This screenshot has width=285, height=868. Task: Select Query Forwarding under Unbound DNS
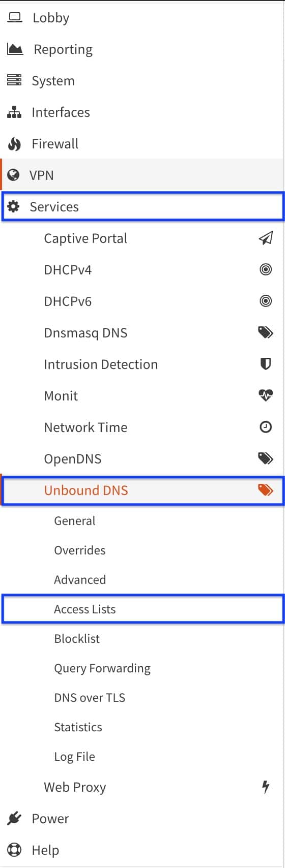[102, 668]
